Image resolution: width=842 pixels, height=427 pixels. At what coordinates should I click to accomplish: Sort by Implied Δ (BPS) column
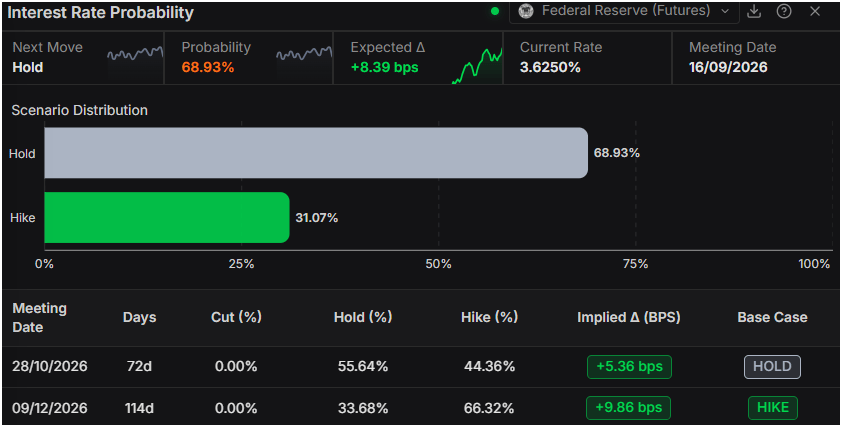click(x=628, y=317)
